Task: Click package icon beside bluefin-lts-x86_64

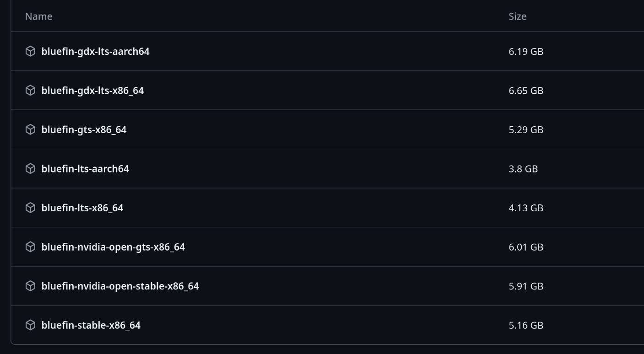Action: coord(30,208)
